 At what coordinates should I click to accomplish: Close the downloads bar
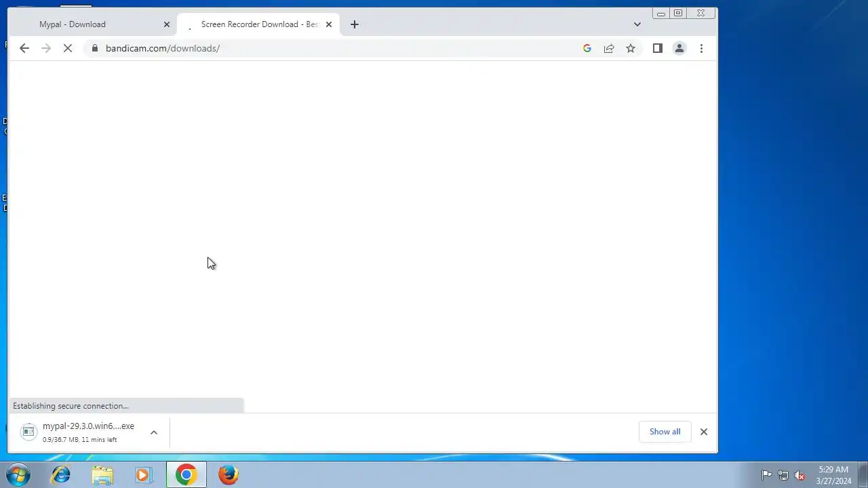[704, 432]
